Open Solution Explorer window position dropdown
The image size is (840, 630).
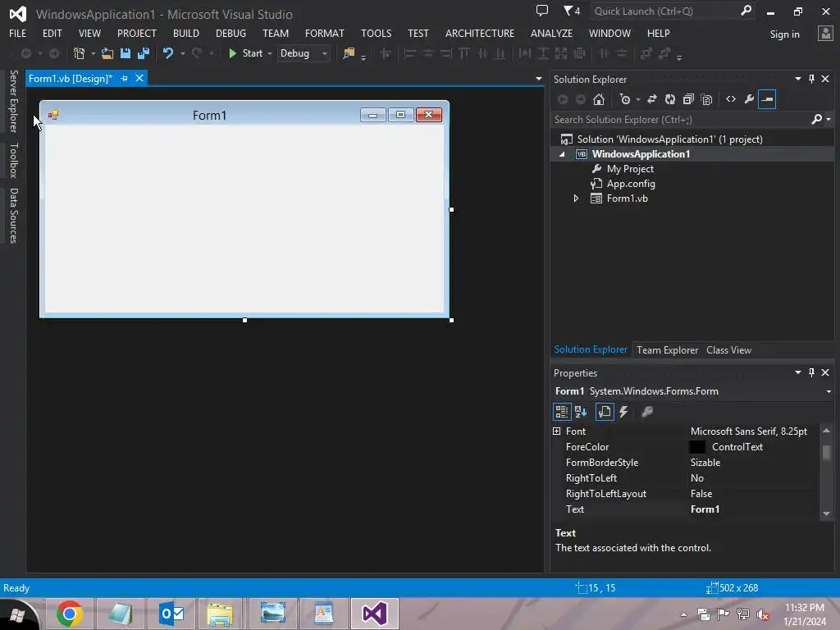pos(797,79)
